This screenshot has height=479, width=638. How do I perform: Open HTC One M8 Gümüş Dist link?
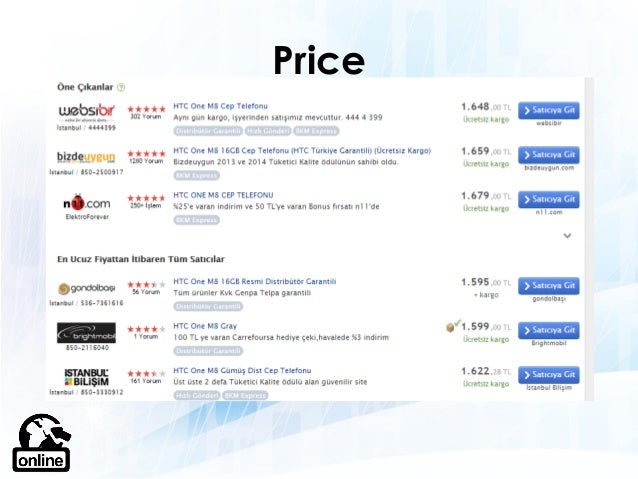[242, 371]
